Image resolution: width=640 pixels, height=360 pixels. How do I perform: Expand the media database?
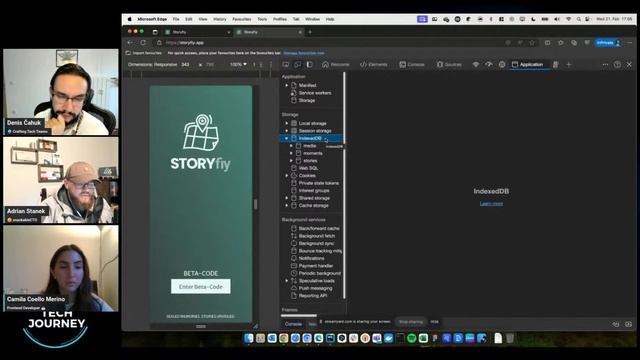click(x=291, y=146)
